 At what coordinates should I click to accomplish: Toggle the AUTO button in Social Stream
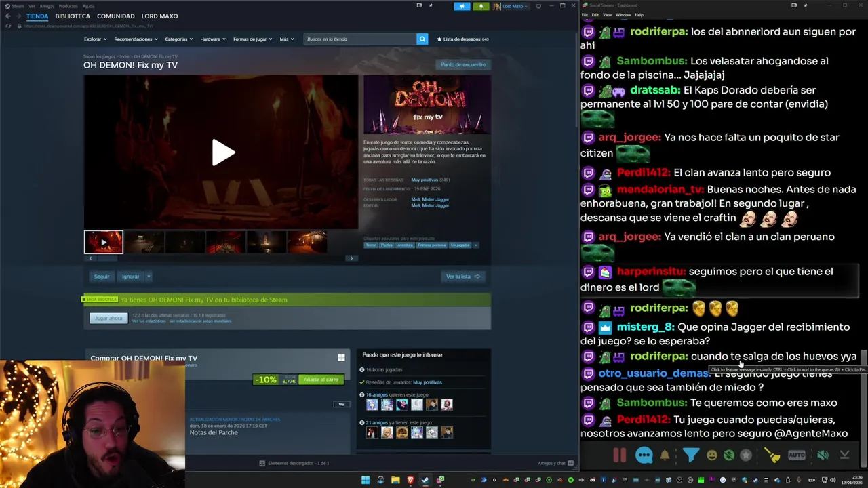point(797,455)
